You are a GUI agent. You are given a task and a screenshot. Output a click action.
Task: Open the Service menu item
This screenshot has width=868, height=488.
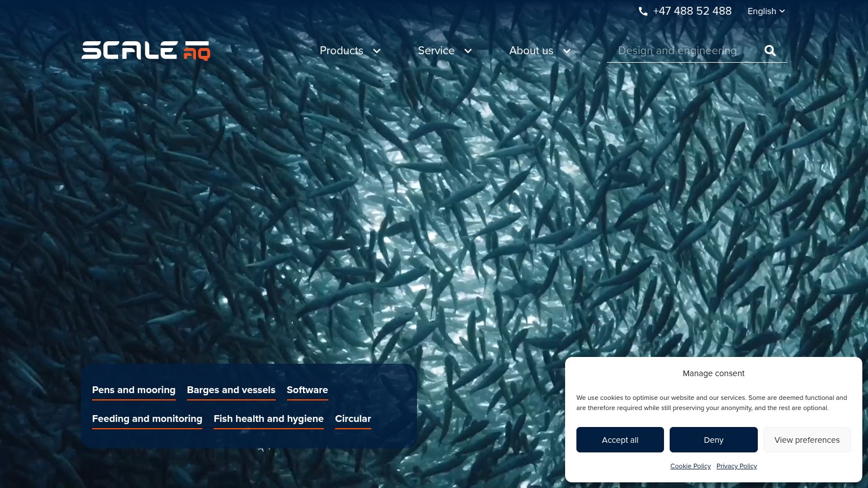click(x=436, y=51)
